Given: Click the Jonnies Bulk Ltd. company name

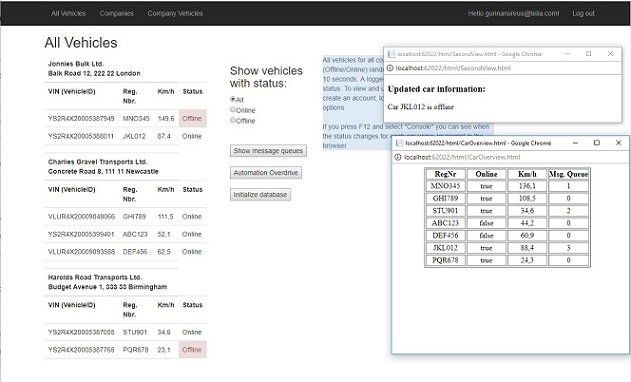Looking at the screenshot, I should tap(76, 64).
